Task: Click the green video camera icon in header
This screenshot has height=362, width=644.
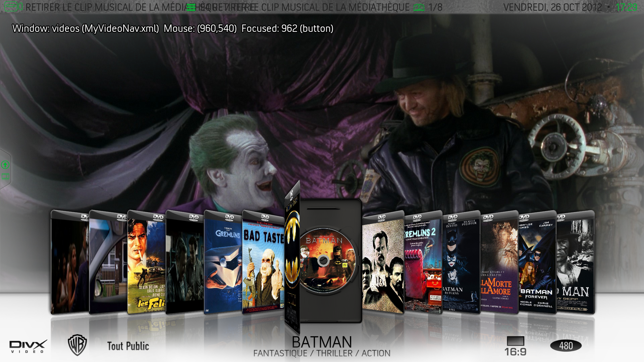Action: pos(13,6)
